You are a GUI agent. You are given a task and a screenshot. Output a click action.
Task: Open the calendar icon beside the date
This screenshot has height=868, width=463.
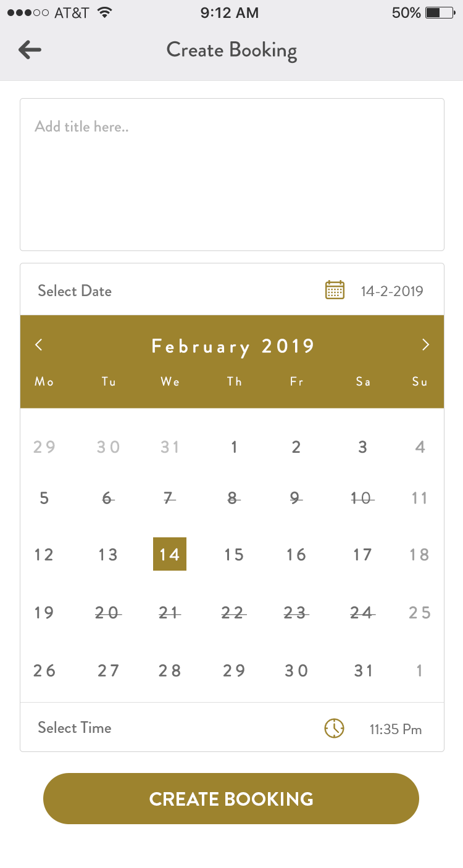(335, 290)
